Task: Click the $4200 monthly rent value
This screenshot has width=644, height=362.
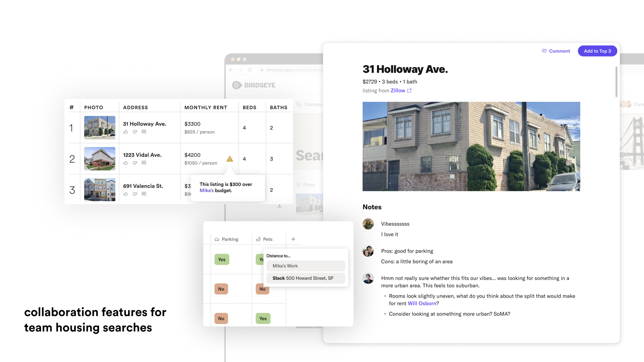Action: 193,155
